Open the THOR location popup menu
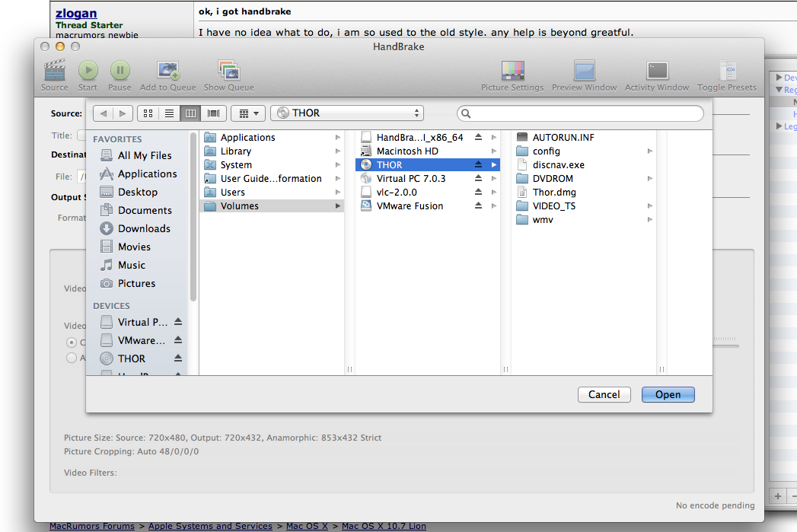This screenshot has height=532, width=797. click(347, 113)
